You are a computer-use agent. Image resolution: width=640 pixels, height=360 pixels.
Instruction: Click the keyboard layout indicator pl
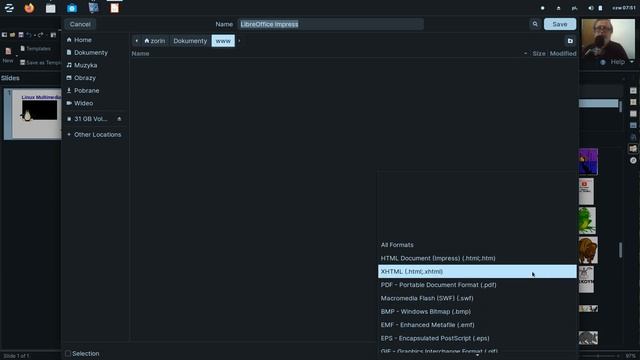coord(574,8)
